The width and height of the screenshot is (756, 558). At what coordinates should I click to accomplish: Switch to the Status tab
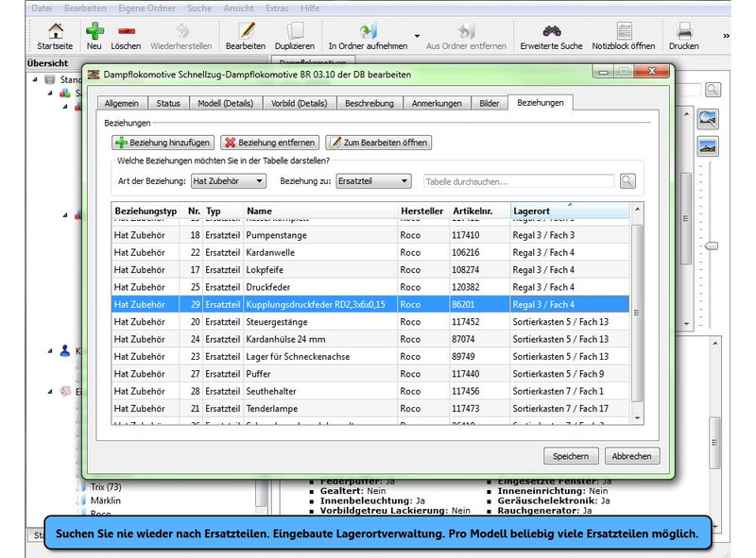168,103
